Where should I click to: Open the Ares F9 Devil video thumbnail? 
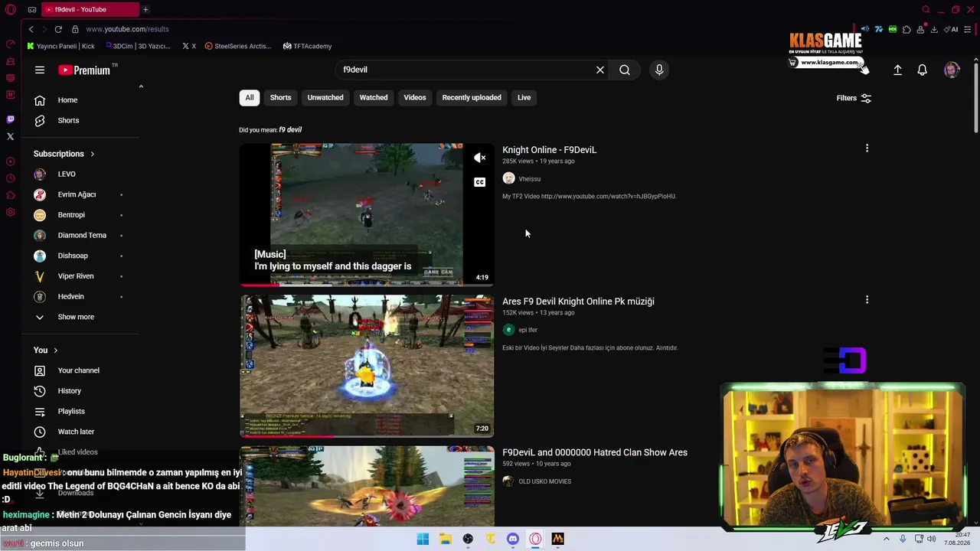[367, 366]
